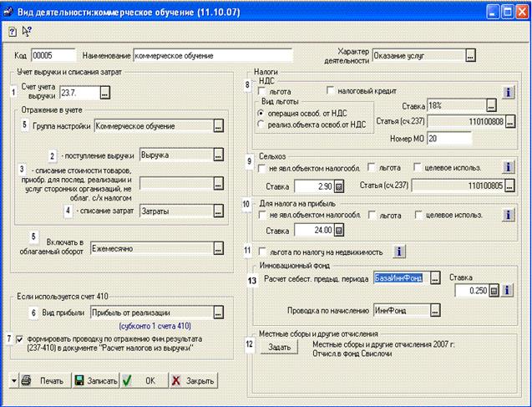Screen dimensions: 532x407
Task: Click the БазаИннФонд field
Action: tap(402, 278)
